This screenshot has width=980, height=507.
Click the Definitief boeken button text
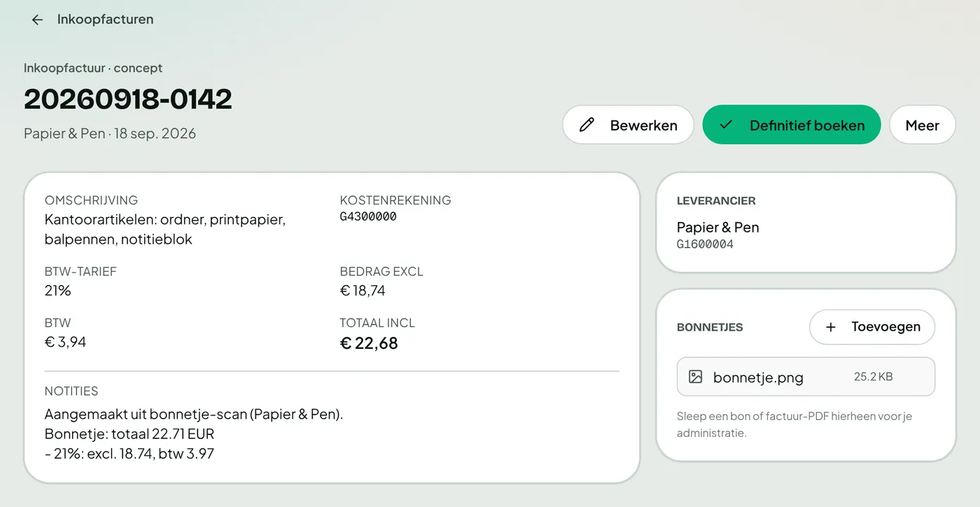pyautogui.click(x=807, y=125)
